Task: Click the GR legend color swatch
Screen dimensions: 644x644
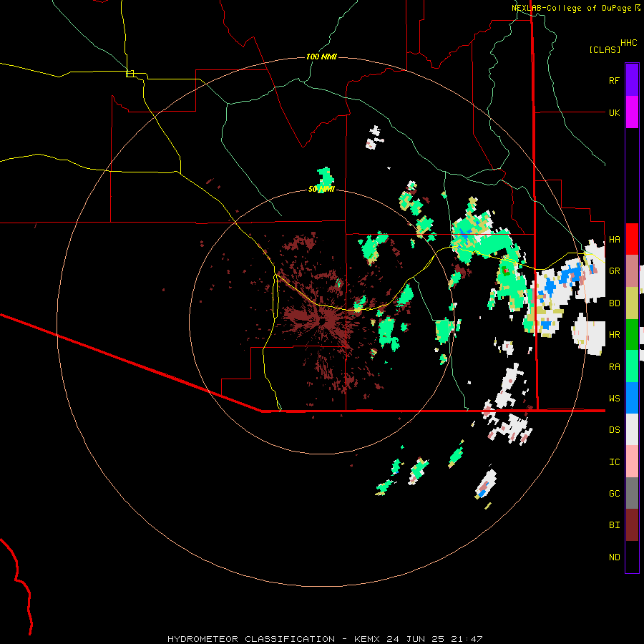Action: click(x=632, y=271)
